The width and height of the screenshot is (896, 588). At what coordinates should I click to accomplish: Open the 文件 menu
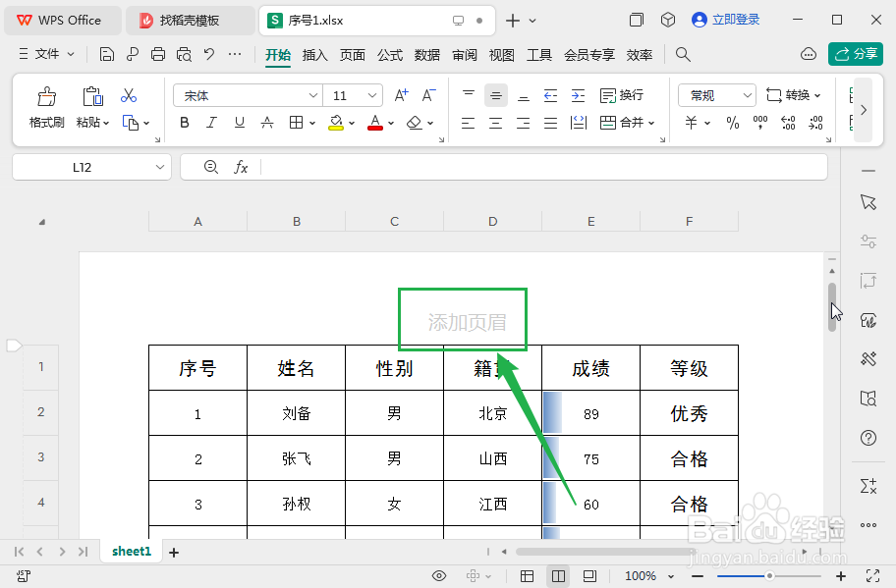[x=46, y=55]
